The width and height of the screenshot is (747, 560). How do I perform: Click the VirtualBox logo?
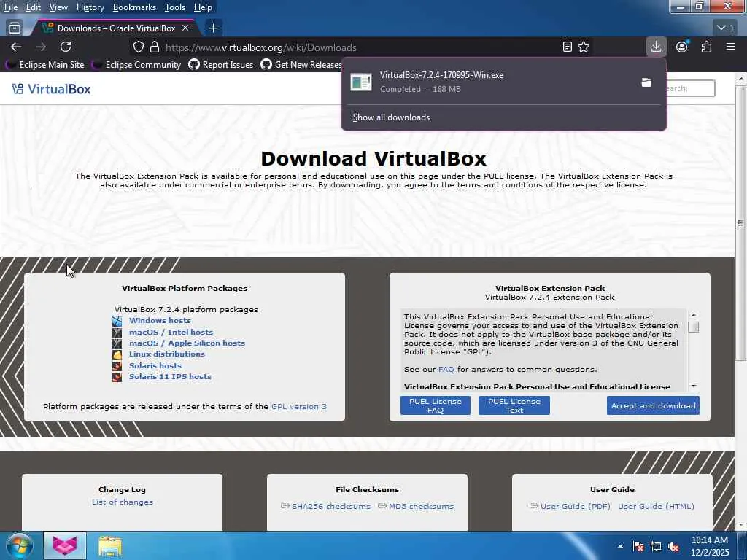click(52, 88)
